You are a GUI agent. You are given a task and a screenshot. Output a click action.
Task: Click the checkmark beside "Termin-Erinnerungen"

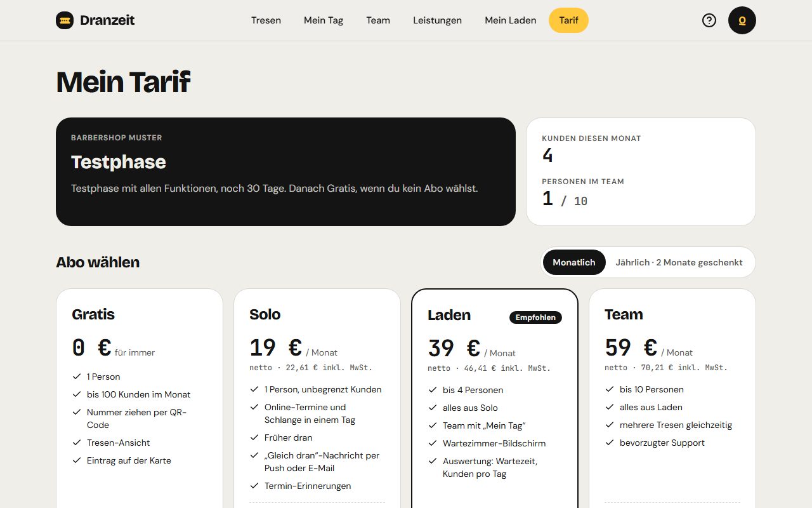point(254,486)
